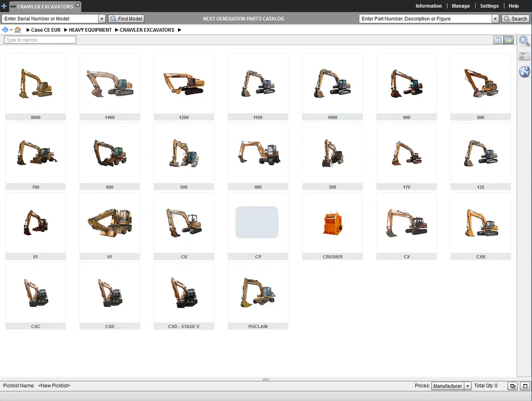Click the Find Model button
Viewport: 532px width, 401px height.
click(x=126, y=19)
